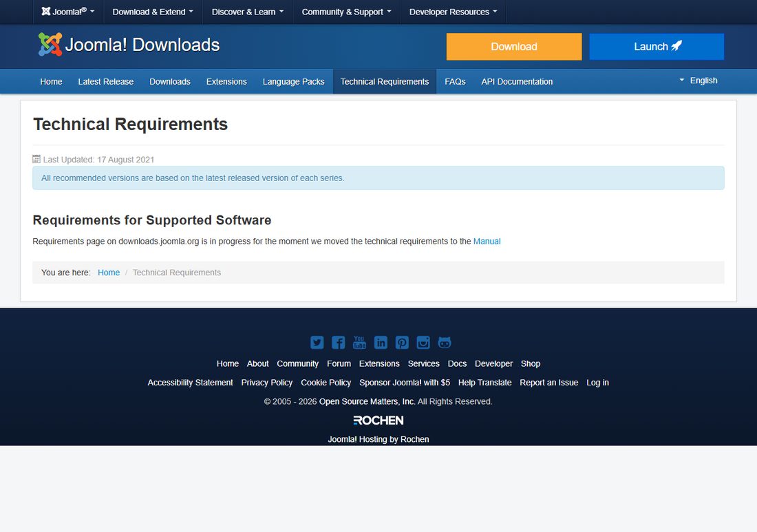Open Instagram social icon in footer
The image size is (757, 532).
[x=423, y=342]
